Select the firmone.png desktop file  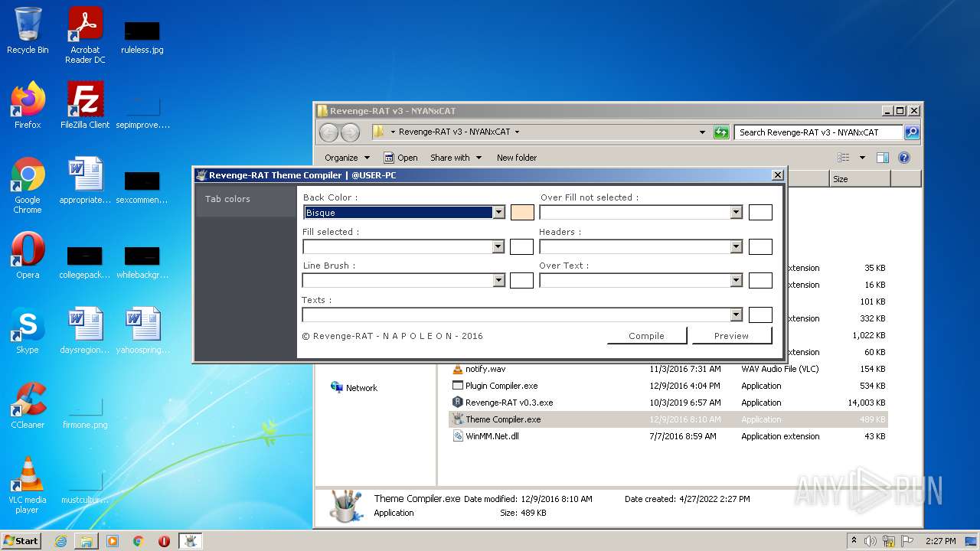85,413
